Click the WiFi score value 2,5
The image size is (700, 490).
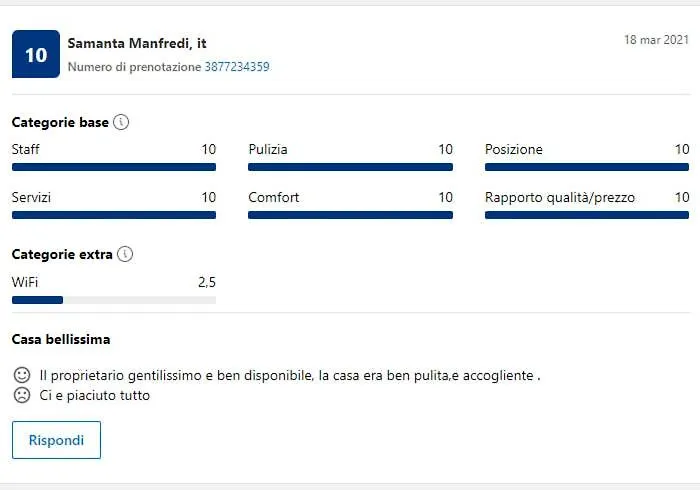(x=206, y=283)
